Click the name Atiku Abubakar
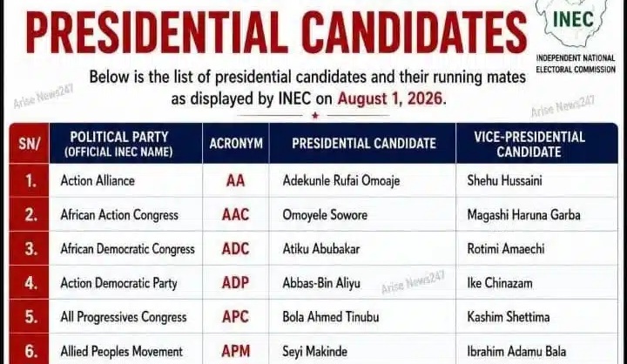The height and width of the screenshot is (364, 627). coord(321,249)
